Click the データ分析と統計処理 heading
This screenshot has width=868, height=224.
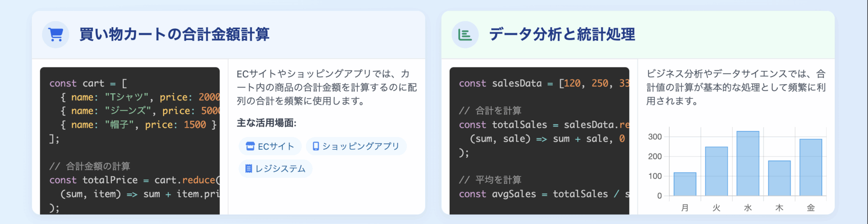pos(562,34)
